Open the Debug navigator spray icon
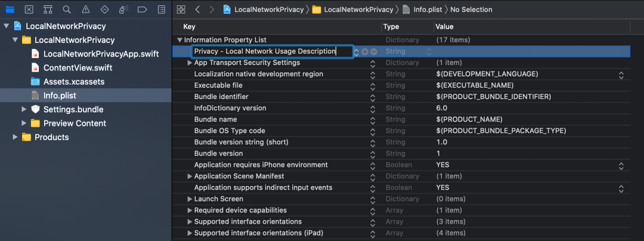The width and height of the screenshot is (644, 241). click(123, 10)
